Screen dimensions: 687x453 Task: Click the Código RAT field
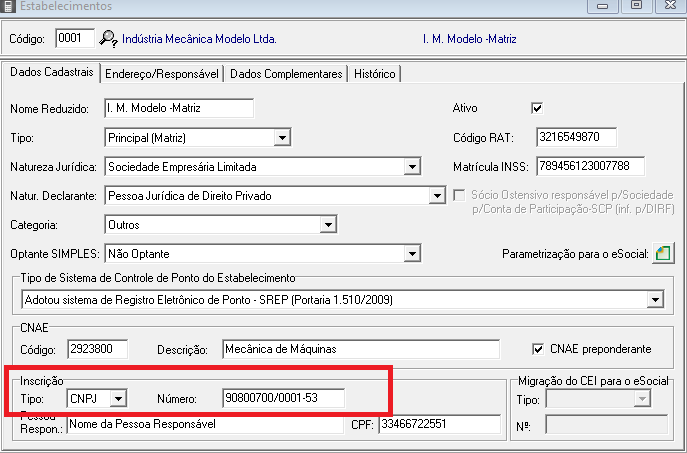[576, 137]
